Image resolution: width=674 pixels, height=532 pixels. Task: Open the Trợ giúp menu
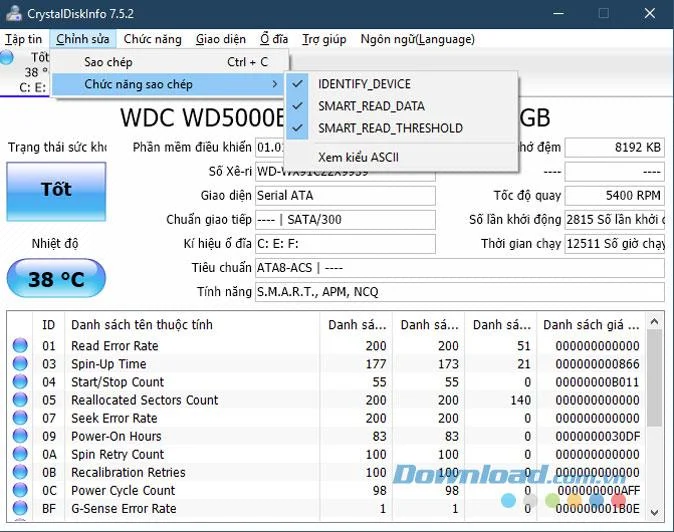coord(324,39)
